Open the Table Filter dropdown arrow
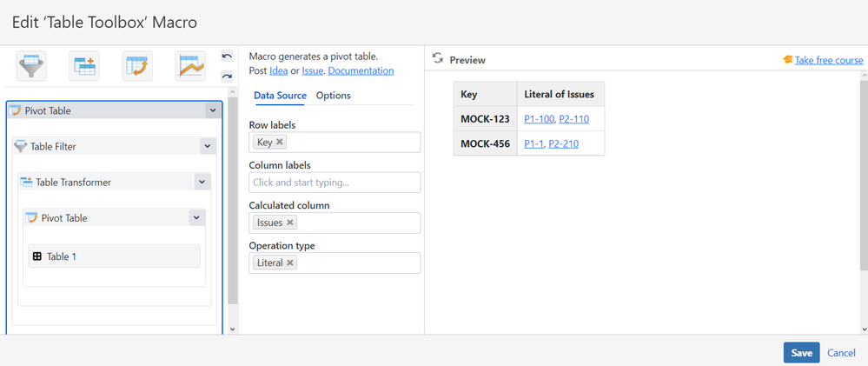The width and height of the screenshot is (868, 366). click(207, 147)
